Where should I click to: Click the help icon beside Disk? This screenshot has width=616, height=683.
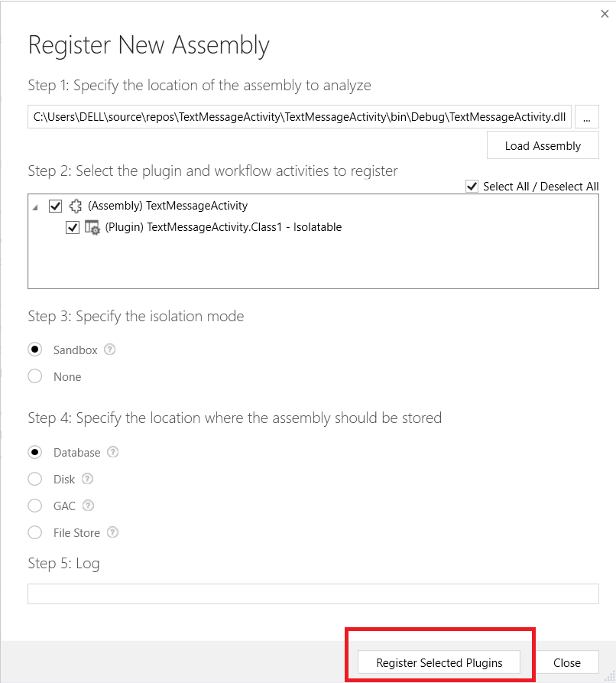(x=88, y=479)
